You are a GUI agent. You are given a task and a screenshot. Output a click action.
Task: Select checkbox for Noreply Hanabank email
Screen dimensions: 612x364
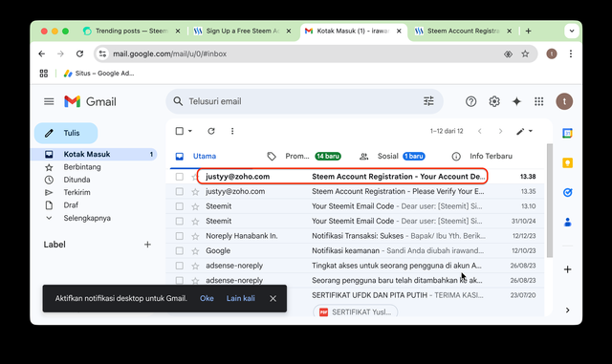pyautogui.click(x=179, y=236)
